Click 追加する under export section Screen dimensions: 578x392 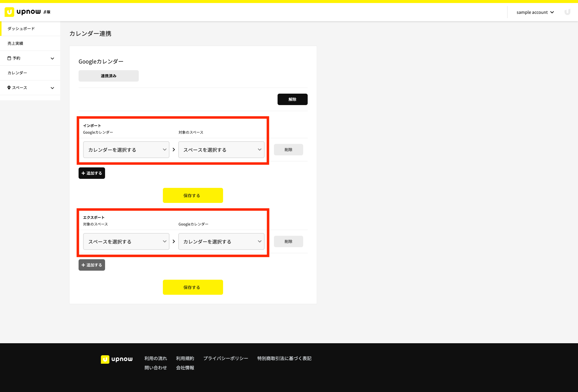point(92,265)
